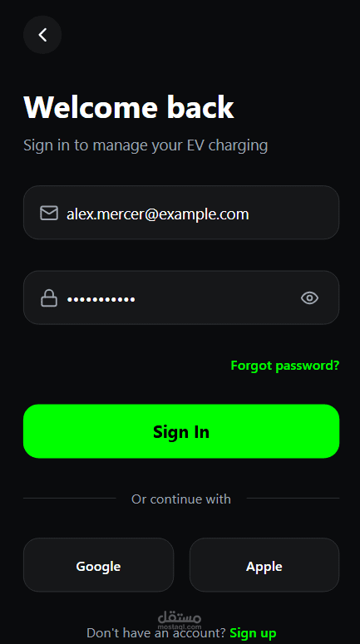The image size is (360, 644).
Task: Click the Don't have an account? text
Action: 156,633
